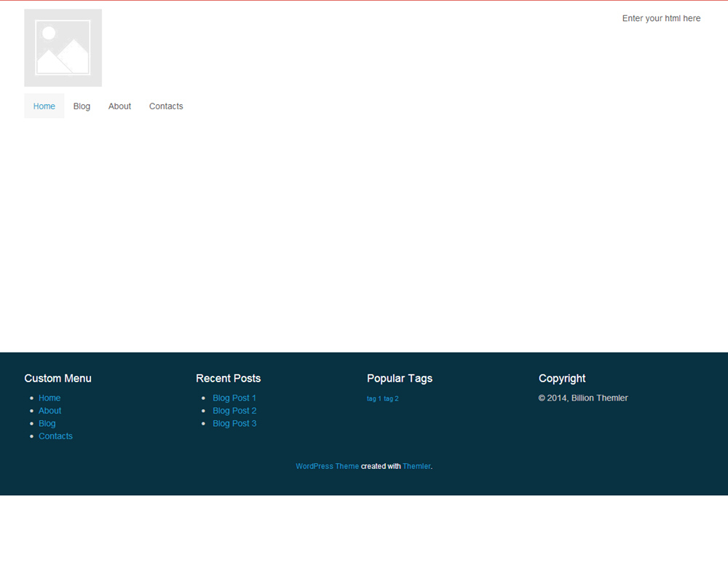The width and height of the screenshot is (728, 584).
Task: Select 'tag 2' under Popular Tags
Action: (392, 399)
